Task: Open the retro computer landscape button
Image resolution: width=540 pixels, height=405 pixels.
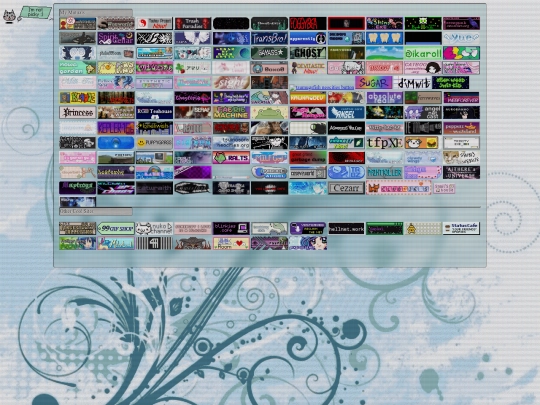Action: coord(154,158)
